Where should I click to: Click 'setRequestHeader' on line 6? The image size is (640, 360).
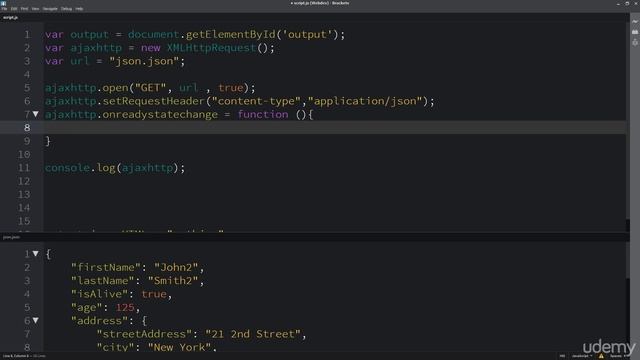click(x=153, y=101)
